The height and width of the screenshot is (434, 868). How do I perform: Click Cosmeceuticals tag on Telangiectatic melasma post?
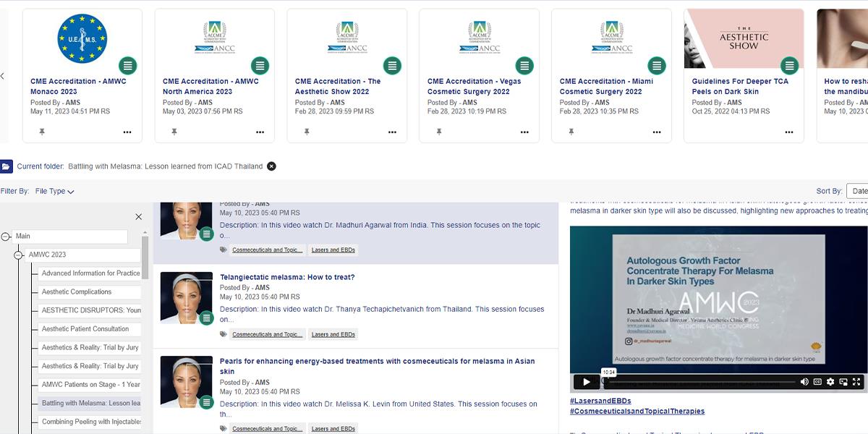pos(268,335)
